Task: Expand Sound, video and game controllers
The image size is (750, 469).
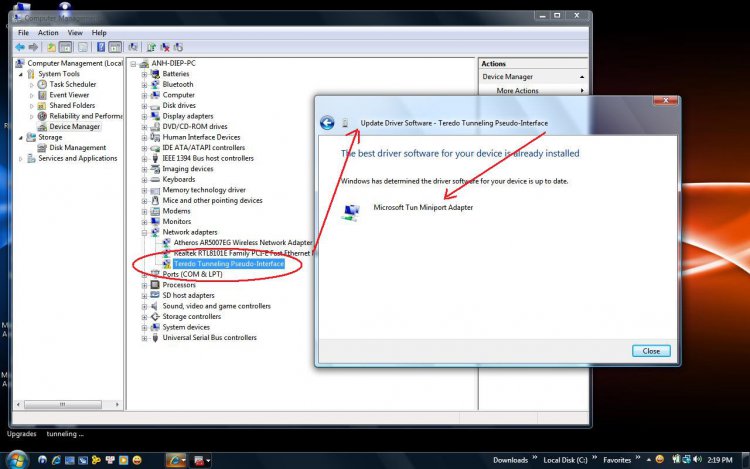Action: click(144, 306)
